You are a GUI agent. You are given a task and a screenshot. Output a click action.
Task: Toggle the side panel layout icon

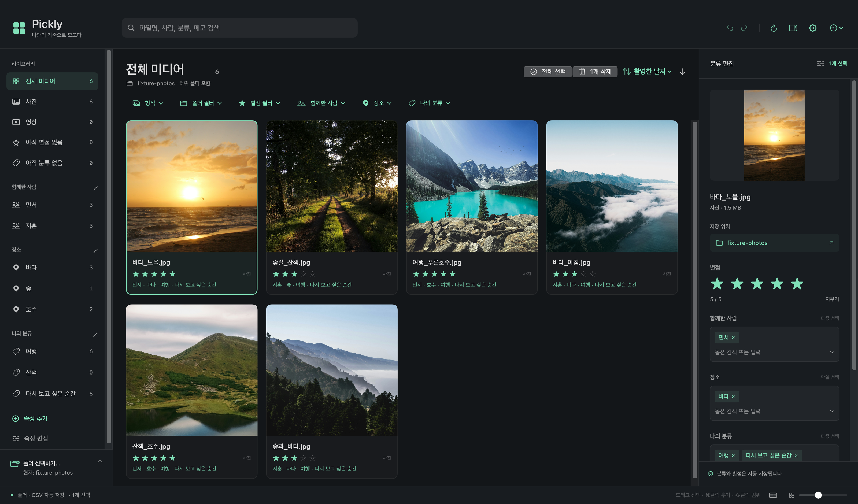coord(793,28)
